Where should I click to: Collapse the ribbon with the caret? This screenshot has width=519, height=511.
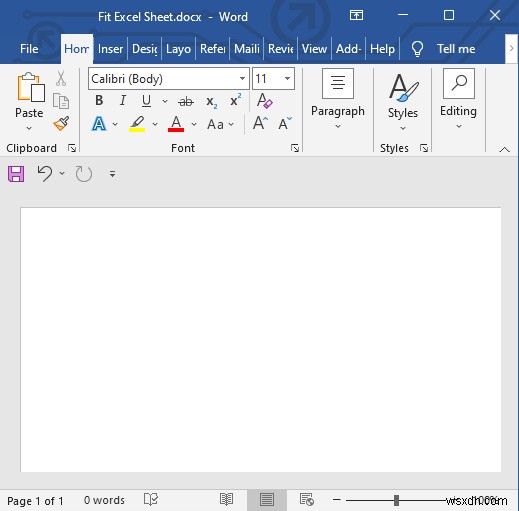pos(505,149)
